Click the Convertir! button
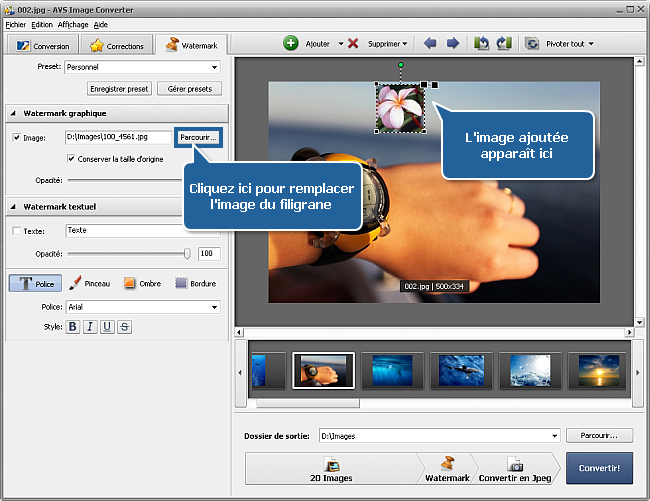Screen dimensions: 650x501 [x=598, y=468]
